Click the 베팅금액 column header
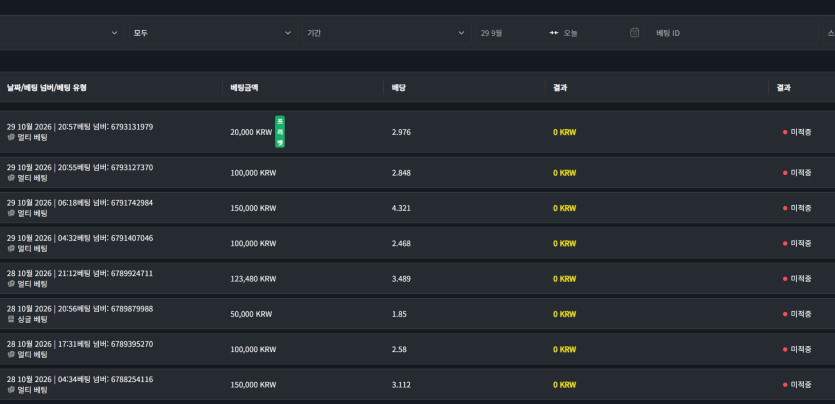This screenshot has width=835, height=404. tap(244, 88)
